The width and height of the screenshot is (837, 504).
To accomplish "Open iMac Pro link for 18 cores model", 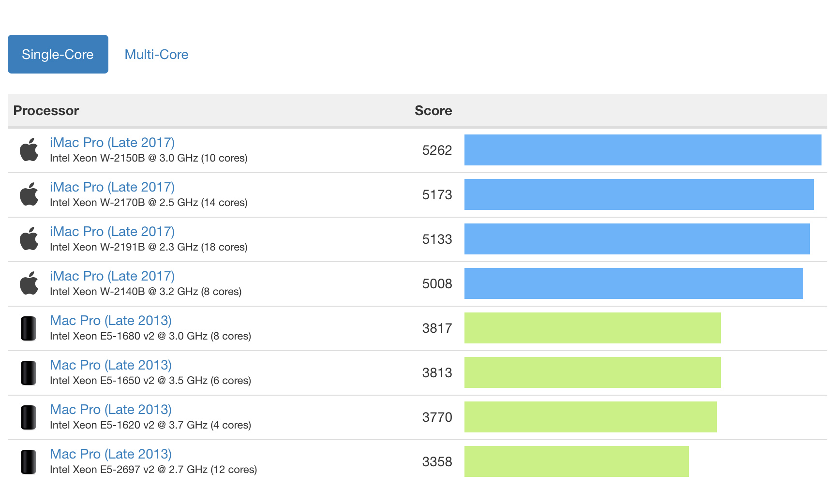I will (x=112, y=232).
